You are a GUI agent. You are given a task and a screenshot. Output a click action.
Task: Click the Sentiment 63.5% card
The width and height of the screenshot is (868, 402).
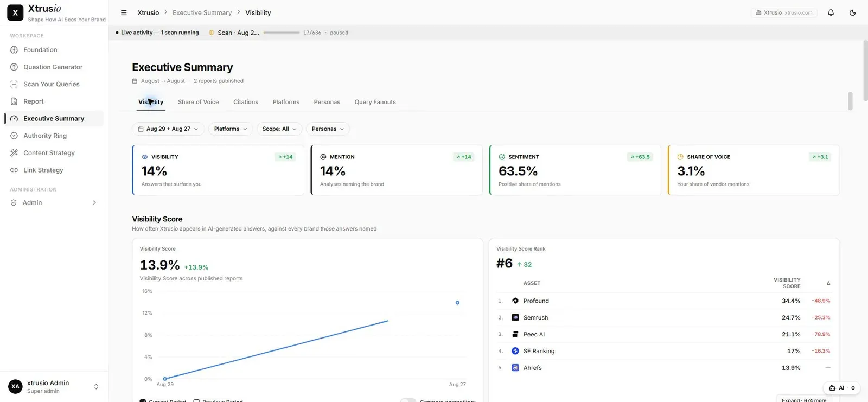(x=575, y=170)
